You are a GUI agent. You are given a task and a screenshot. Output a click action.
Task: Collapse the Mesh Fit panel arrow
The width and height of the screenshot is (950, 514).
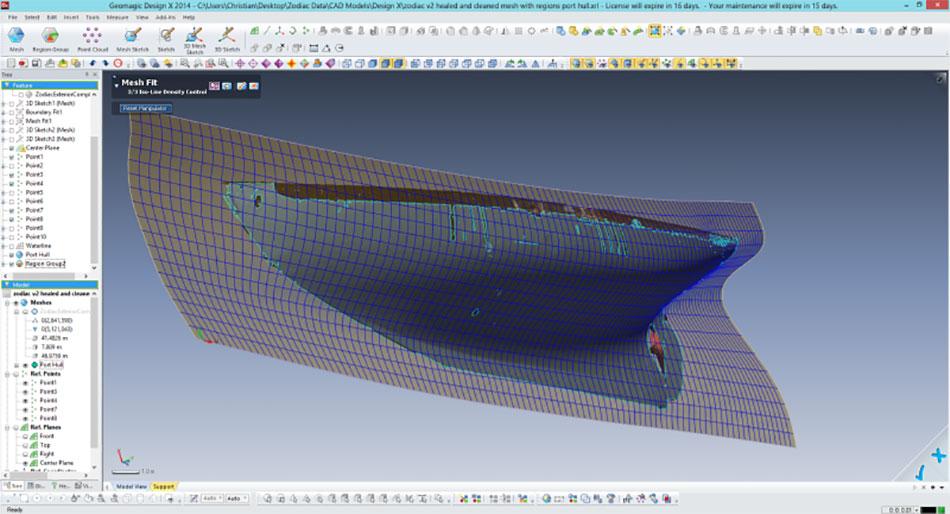[116, 85]
